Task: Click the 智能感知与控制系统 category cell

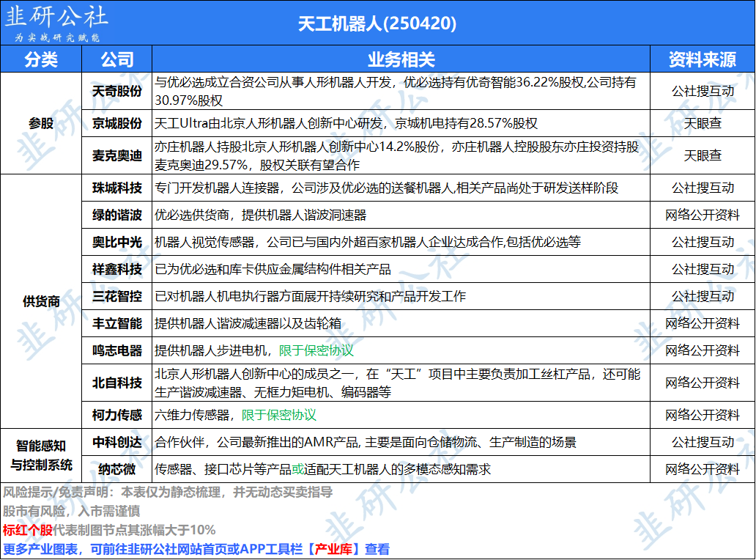Action: tap(41, 455)
